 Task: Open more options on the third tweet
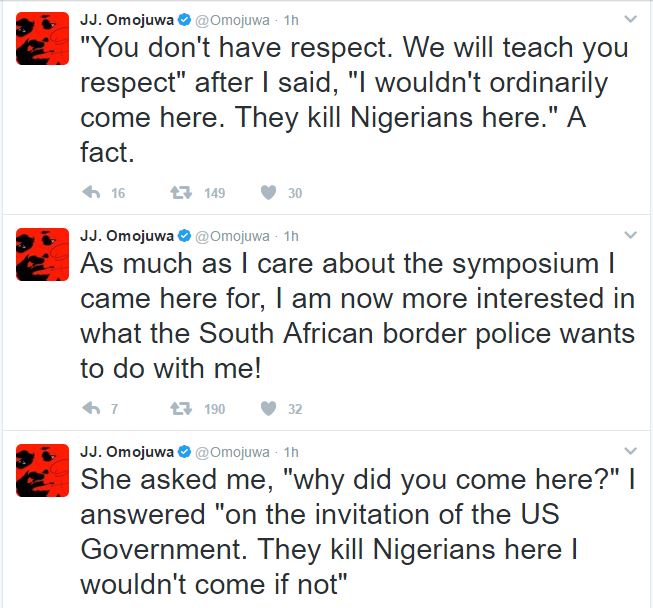coord(630,453)
